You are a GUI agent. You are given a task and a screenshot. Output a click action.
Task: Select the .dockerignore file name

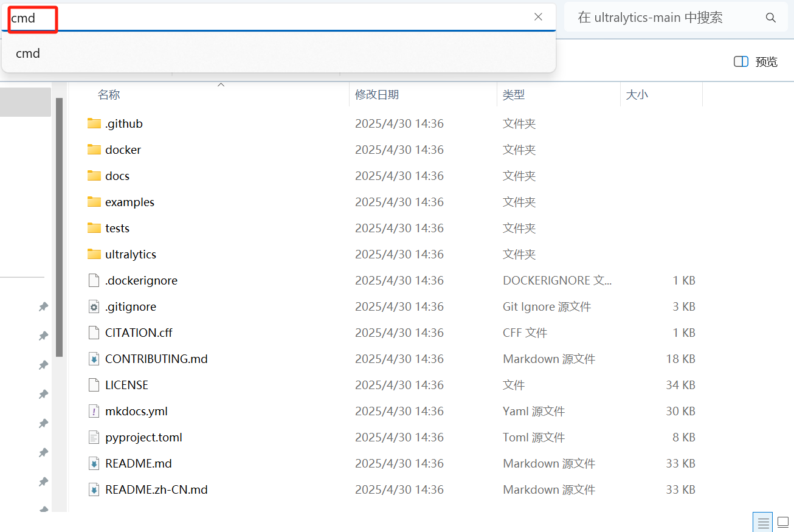pos(141,280)
